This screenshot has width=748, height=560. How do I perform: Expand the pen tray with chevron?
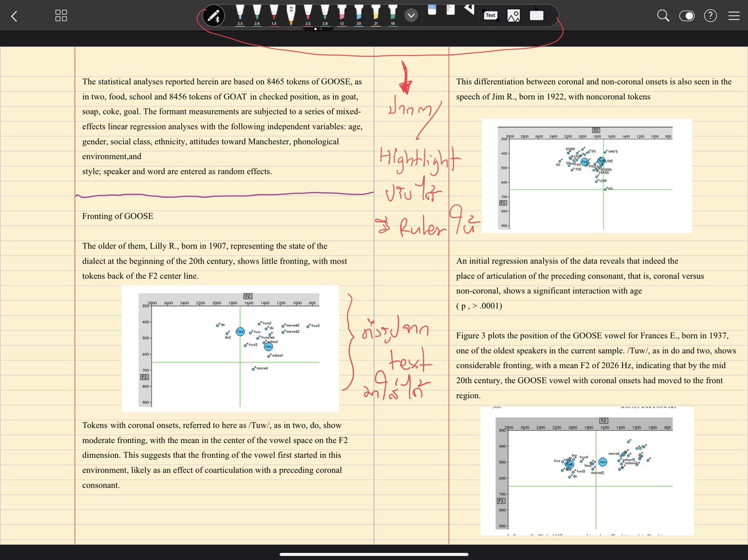(x=411, y=16)
